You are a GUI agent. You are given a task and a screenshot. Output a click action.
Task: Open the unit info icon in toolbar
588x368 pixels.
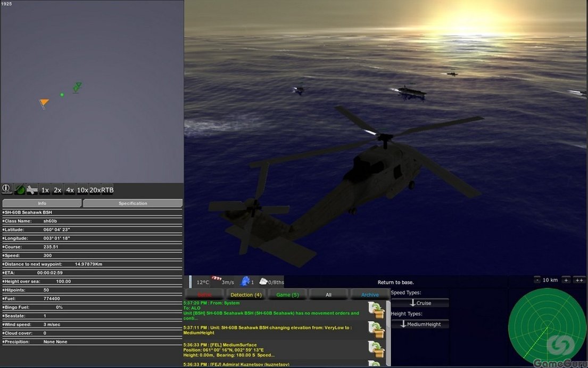coord(6,189)
